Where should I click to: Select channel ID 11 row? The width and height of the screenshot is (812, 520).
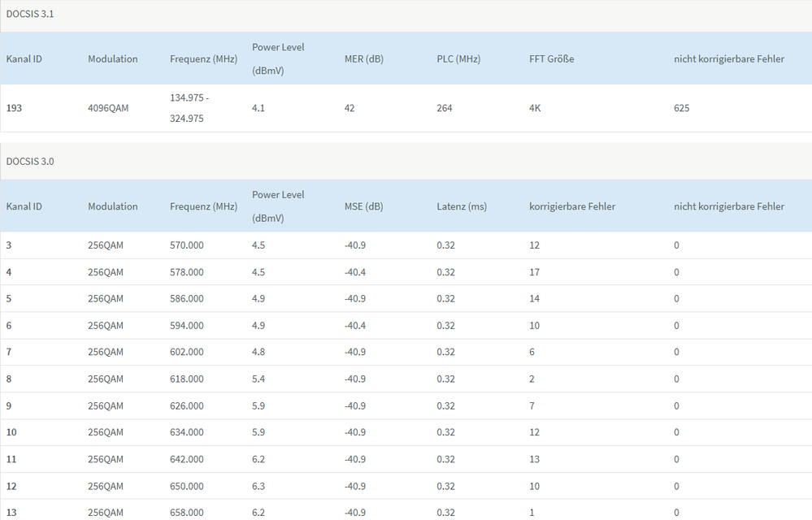tap(406, 459)
